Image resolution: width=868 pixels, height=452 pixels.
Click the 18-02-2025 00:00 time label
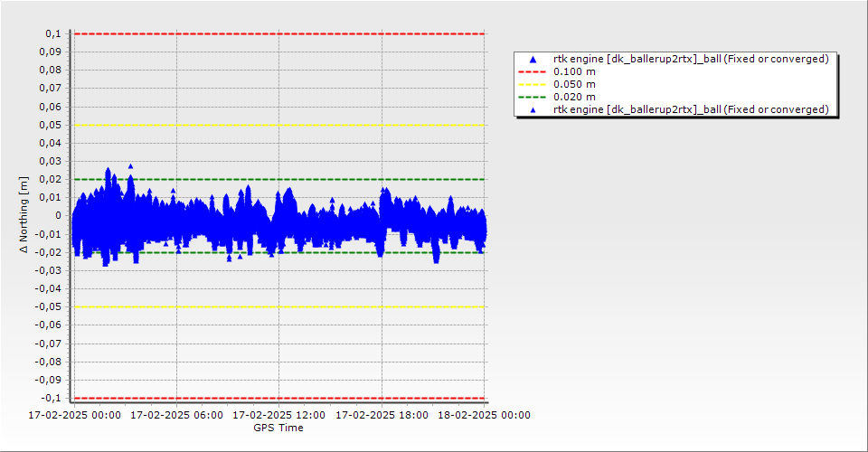(x=485, y=415)
